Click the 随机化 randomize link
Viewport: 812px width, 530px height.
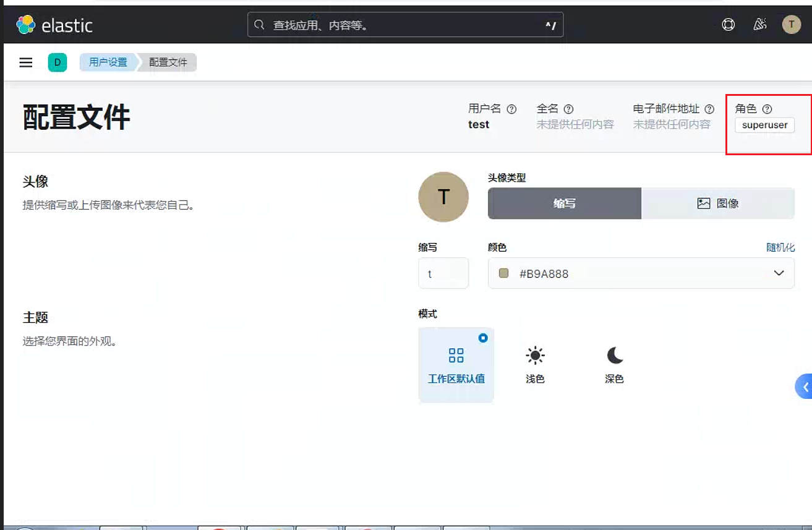780,247
